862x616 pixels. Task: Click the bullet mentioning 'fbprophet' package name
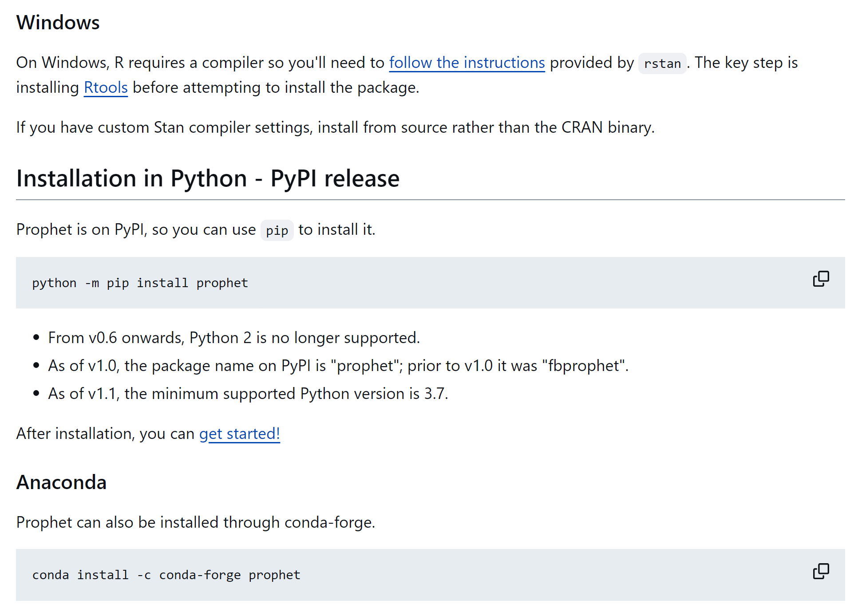(x=338, y=366)
